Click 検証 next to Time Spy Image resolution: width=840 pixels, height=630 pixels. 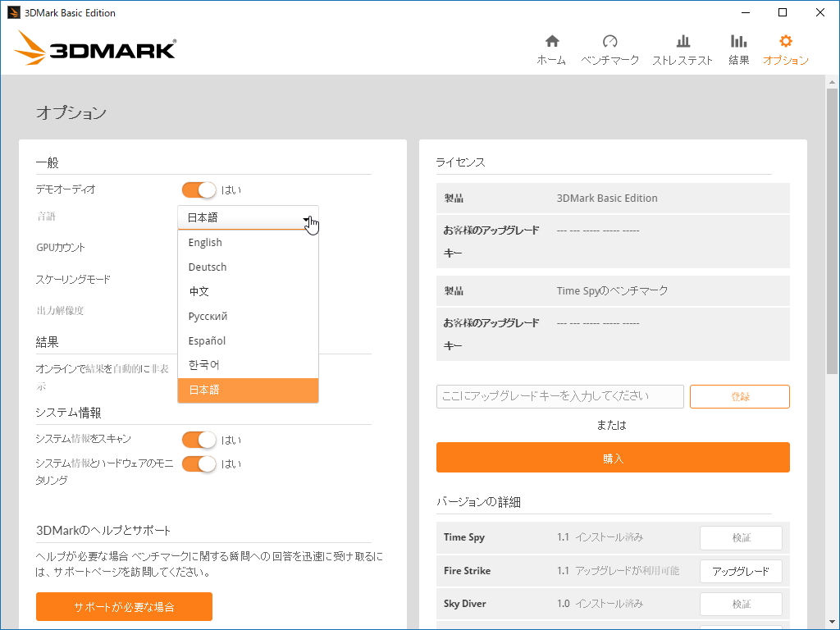(x=741, y=537)
